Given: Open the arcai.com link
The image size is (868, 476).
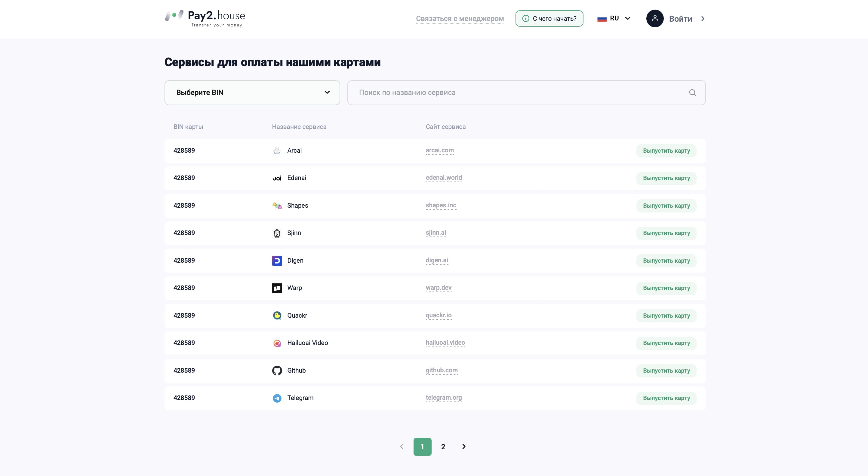Looking at the screenshot, I should point(439,151).
